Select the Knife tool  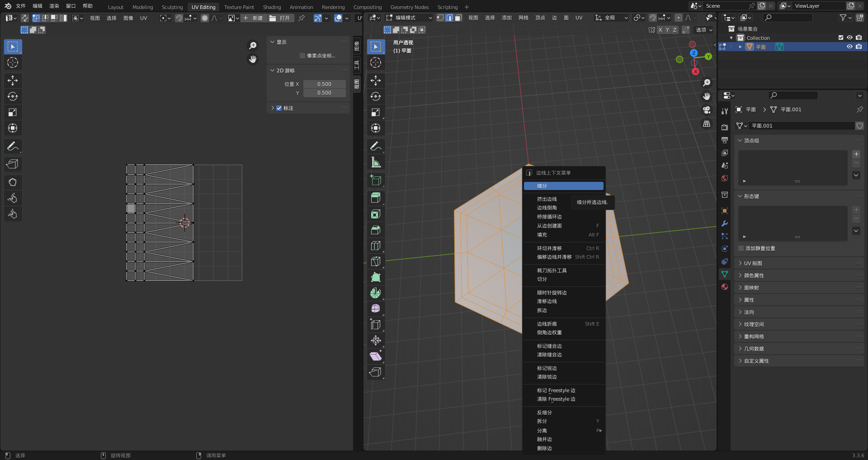pyautogui.click(x=376, y=261)
